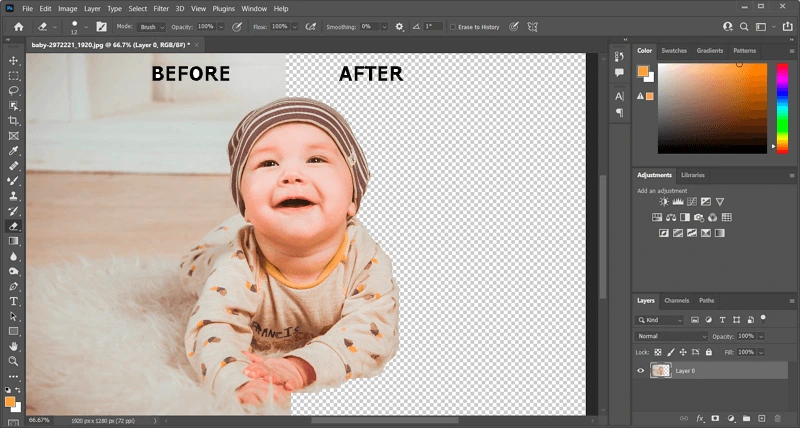
Task: Add layer mask at Layers panel bottom
Action: 715,419
